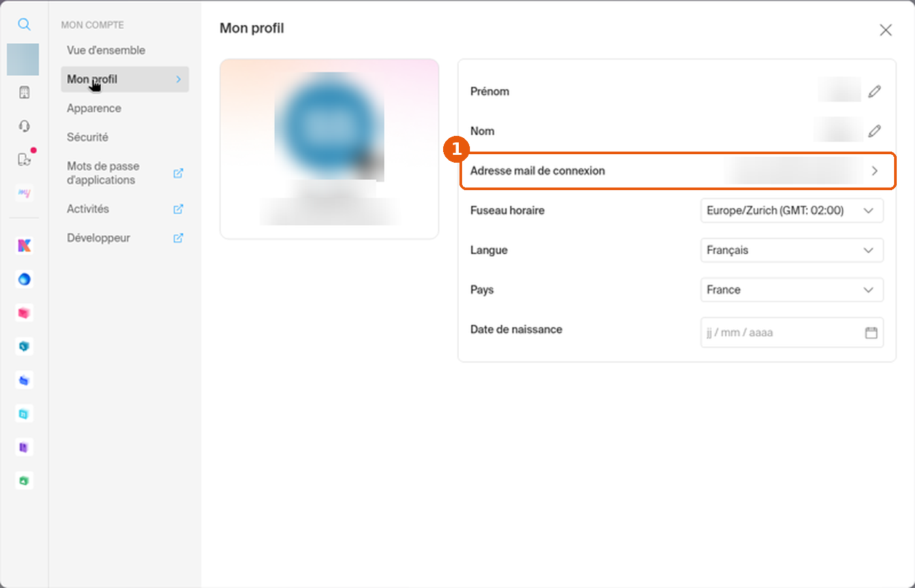Open external link icon next to Développeur

coord(178,238)
